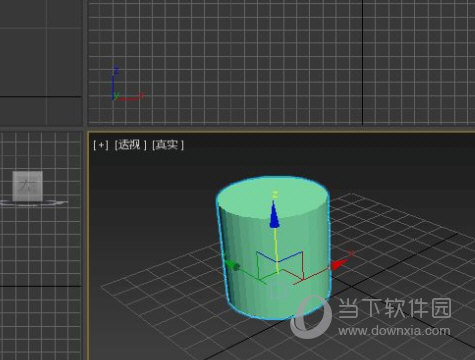Grab the green Y-axis gizmo arrow
Screen dimensions: 475x360
pyautogui.click(x=232, y=265)
